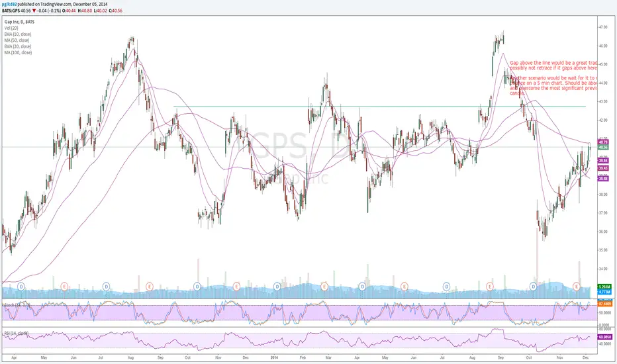
Task: Click the 47.00 price scale label
Action: (x=603, y=27)
